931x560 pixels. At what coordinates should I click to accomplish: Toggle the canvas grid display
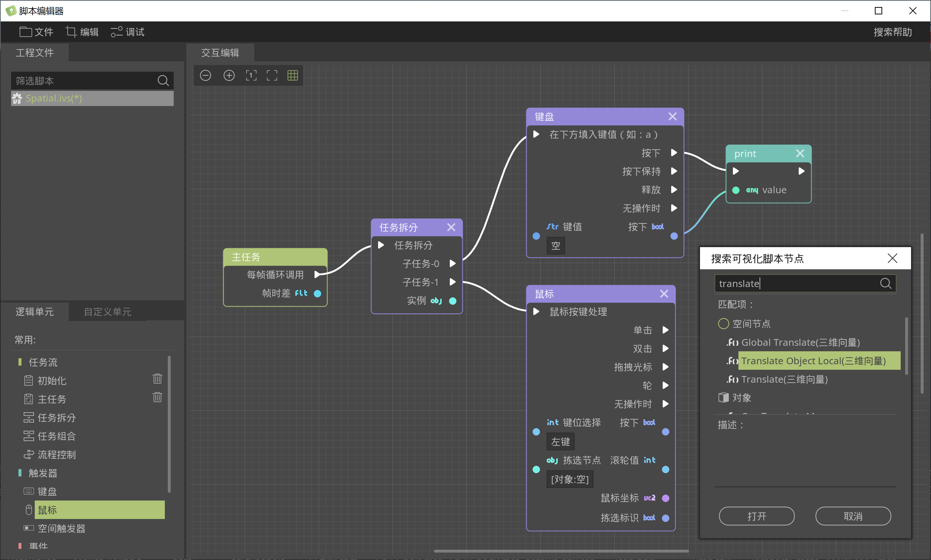tap(293, 75)
